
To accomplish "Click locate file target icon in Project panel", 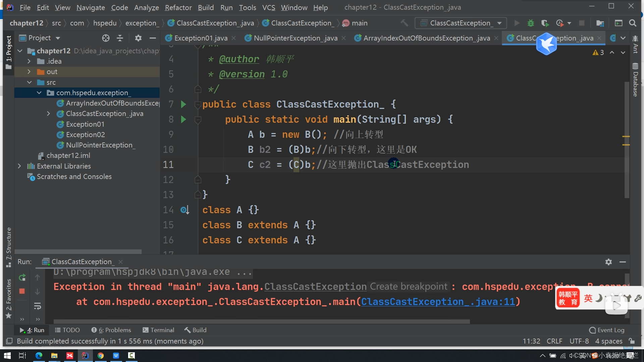I will click(x=106, y=38).
